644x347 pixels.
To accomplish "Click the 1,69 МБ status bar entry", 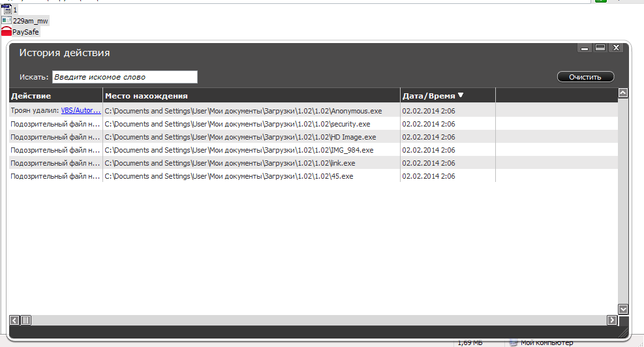I will pyautogui.click(x=470, y=343).
